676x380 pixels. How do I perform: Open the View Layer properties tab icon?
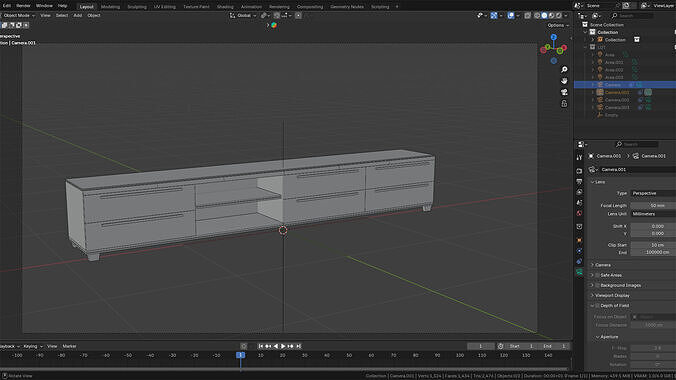[x=579, y=192]
